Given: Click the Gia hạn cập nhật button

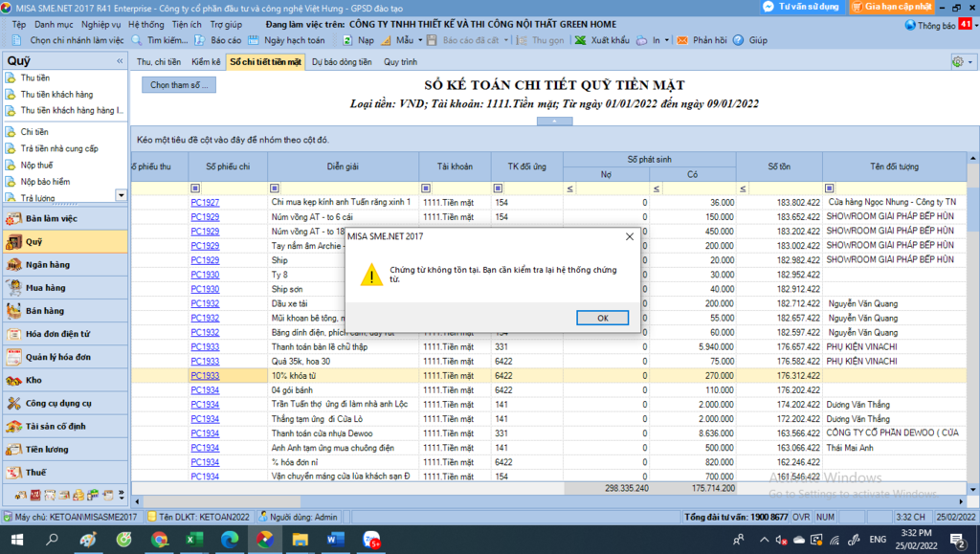Looking at the screenshot, I should (x=893, y=7).
